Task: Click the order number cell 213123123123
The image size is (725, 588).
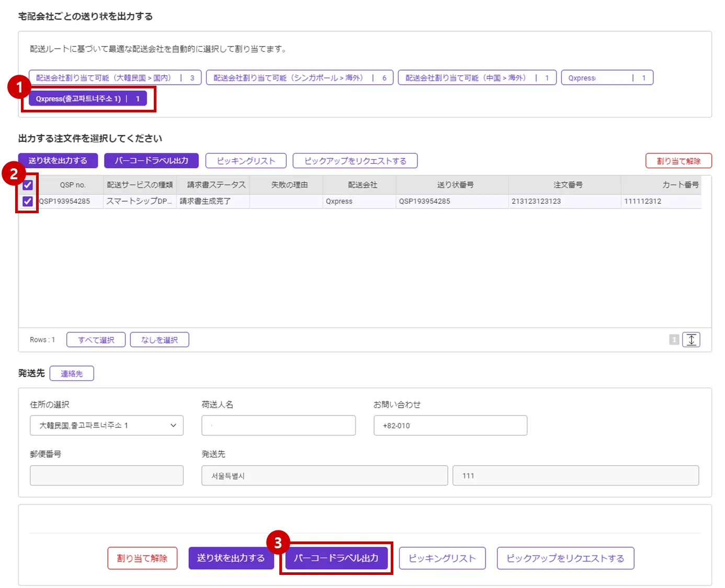Action: [565, 201]
